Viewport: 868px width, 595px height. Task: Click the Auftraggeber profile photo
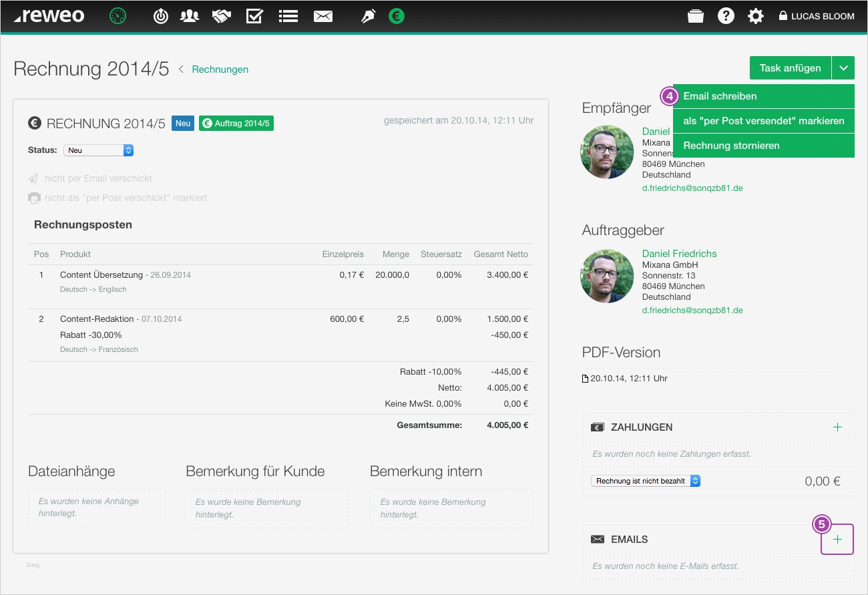pos(607,276)
